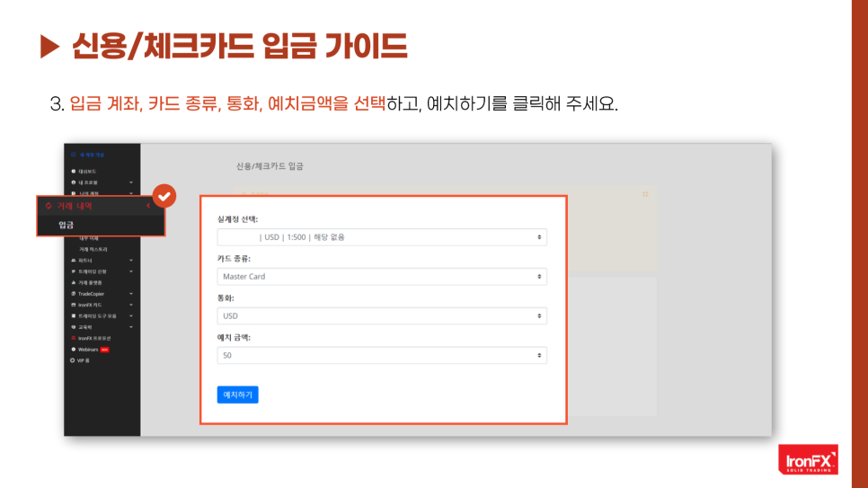Open 거래 히스토리 submenu item
This screenshot has width=868, height=488.
tap(93, 249)
